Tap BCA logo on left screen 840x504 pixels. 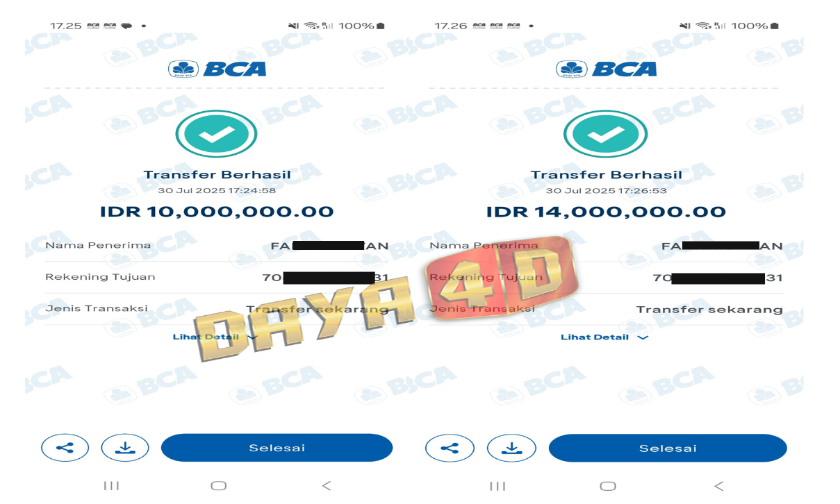click(217, 69)
